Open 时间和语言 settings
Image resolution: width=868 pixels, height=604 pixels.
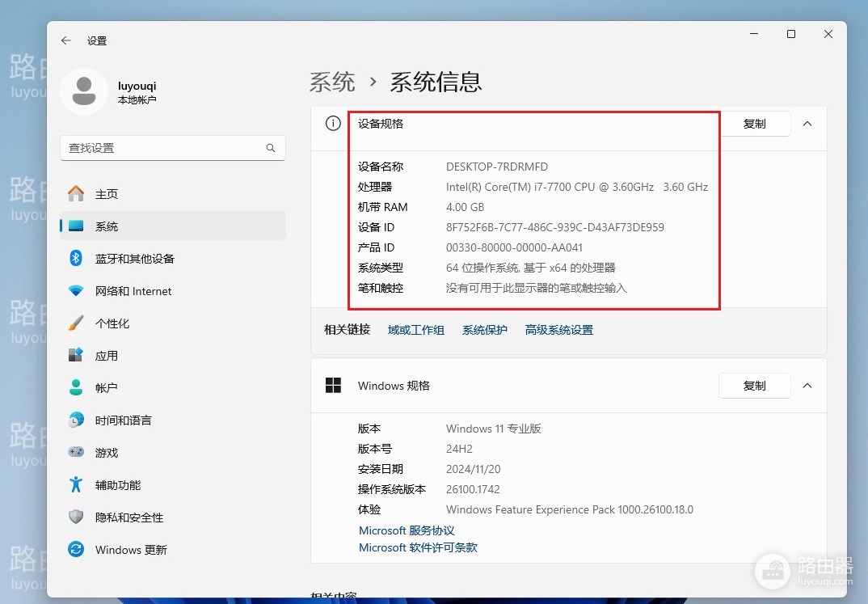coord(173,420)
